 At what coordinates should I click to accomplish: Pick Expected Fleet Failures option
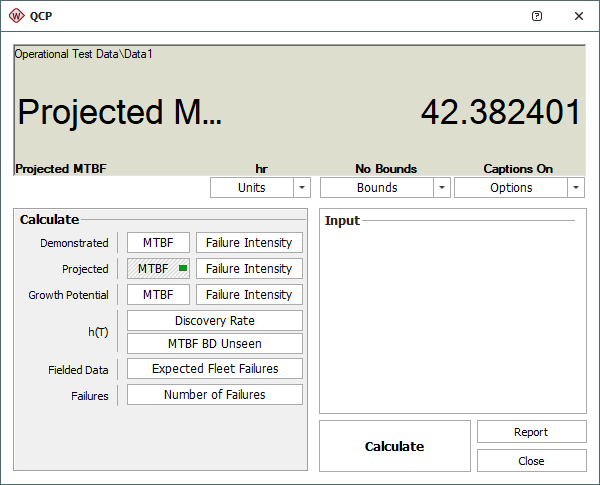(x=214, y=369)
